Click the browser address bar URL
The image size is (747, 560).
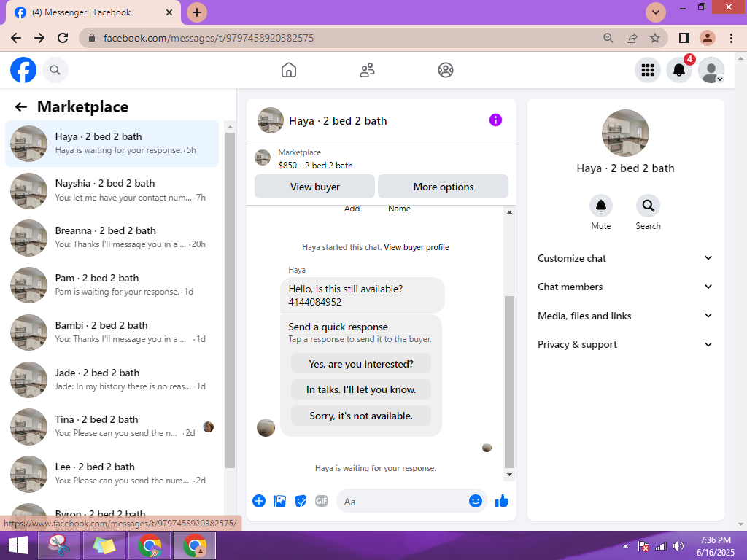click(208, 38)
